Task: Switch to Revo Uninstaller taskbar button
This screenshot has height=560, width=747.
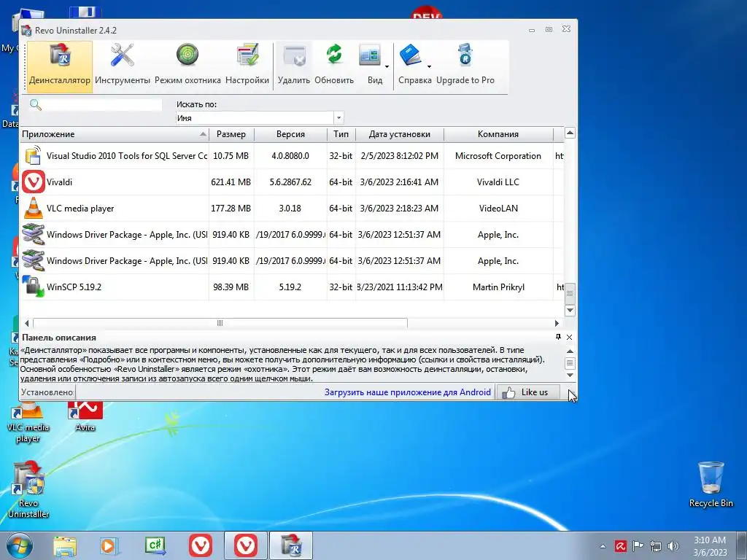Action: [x=291, y=545]
